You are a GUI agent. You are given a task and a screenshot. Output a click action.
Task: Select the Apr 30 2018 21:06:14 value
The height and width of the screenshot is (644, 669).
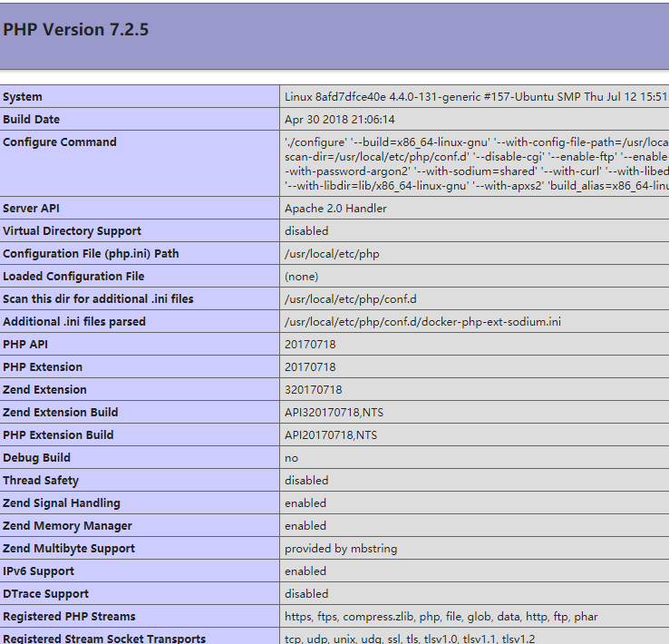pos(340,120)
